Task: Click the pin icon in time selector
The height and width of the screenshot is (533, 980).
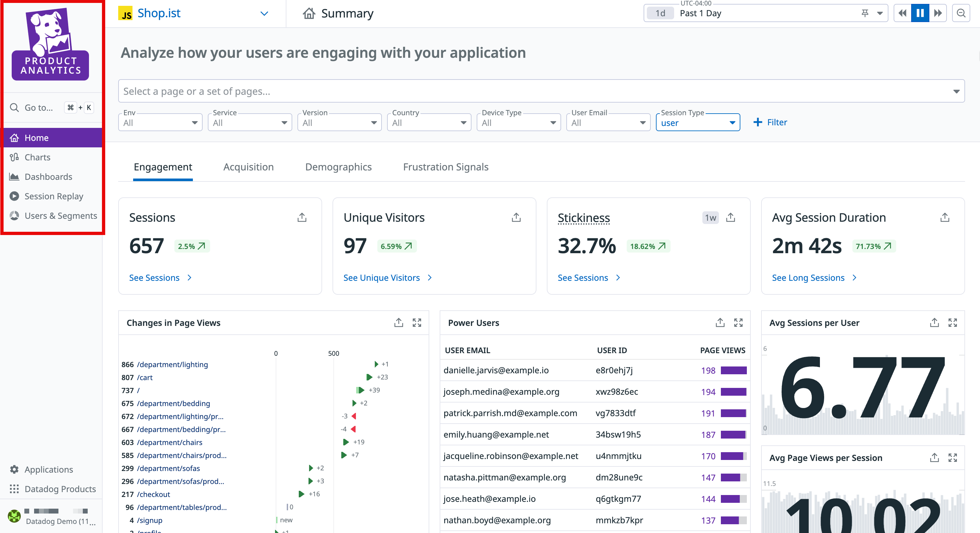Action: pos(865,13)
